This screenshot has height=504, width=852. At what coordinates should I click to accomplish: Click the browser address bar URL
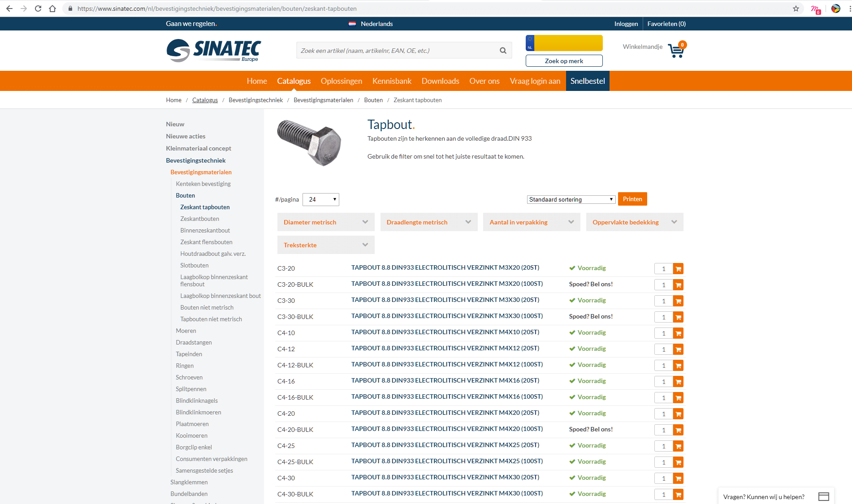217,9
